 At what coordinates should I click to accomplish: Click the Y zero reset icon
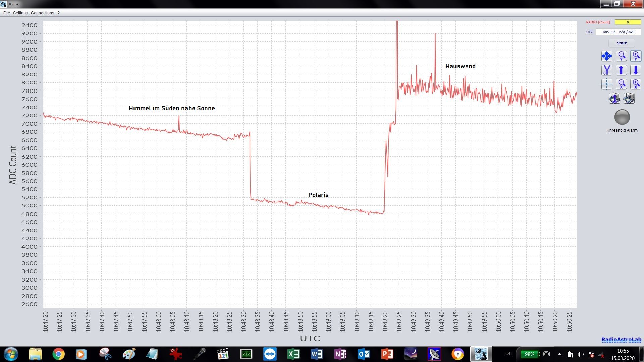607,70
